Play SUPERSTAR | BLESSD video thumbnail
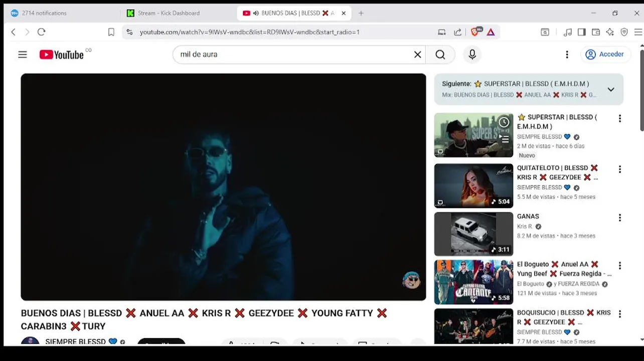 pyautogui.click(x=473, y=135)
